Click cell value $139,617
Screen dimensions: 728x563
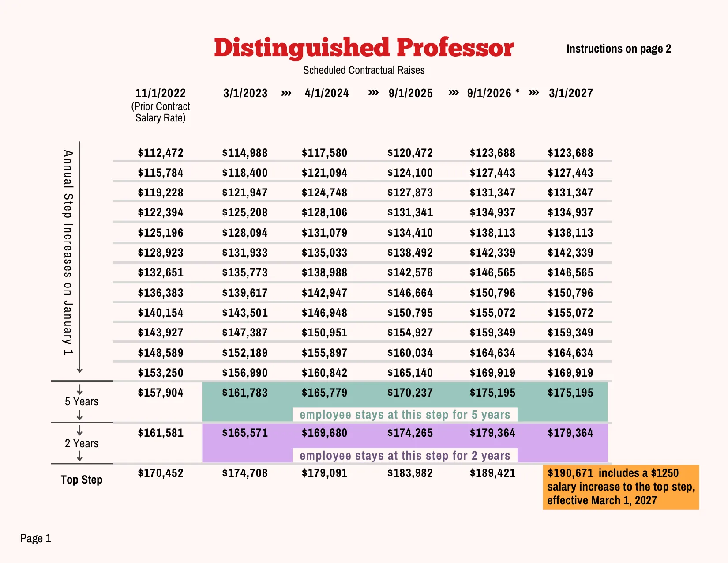click(245, 293)
